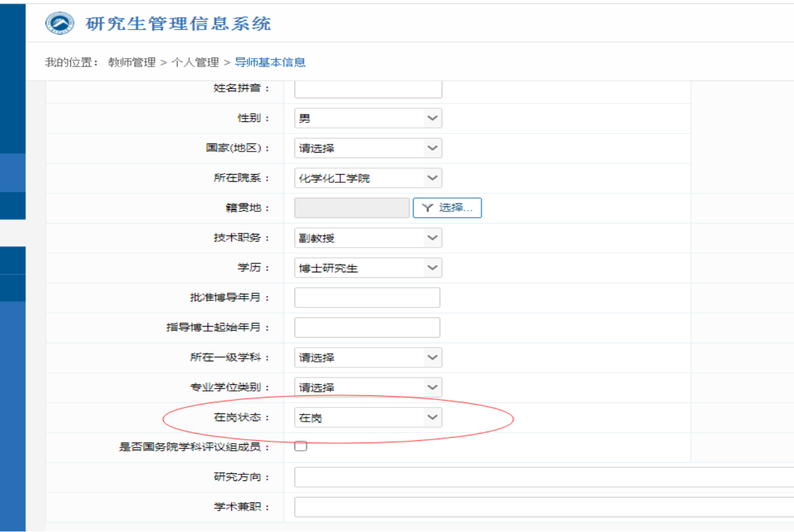This screenshot has width=794, height=532.
Task: Open the 所在一级学科 dropdown
Action: pos(368,358)
